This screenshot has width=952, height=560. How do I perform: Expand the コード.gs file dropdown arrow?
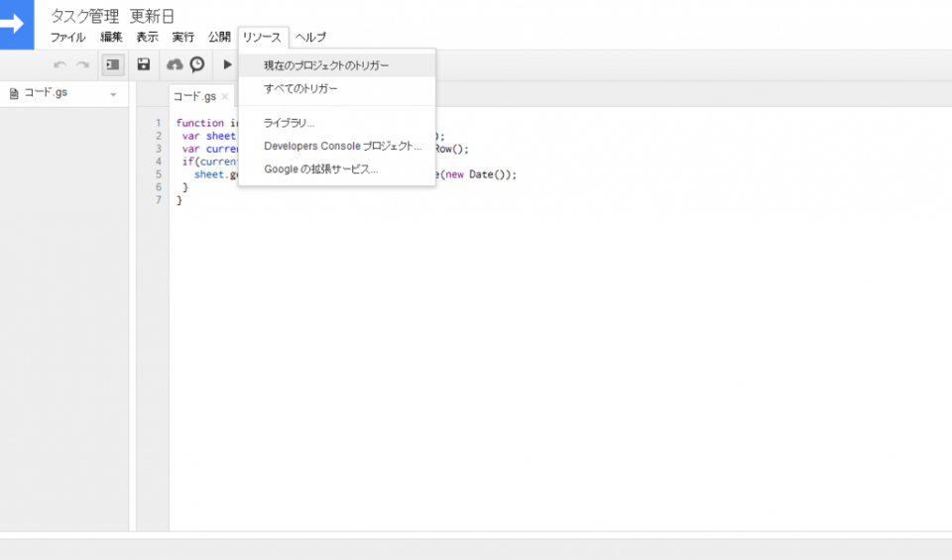tap(113, 94)
